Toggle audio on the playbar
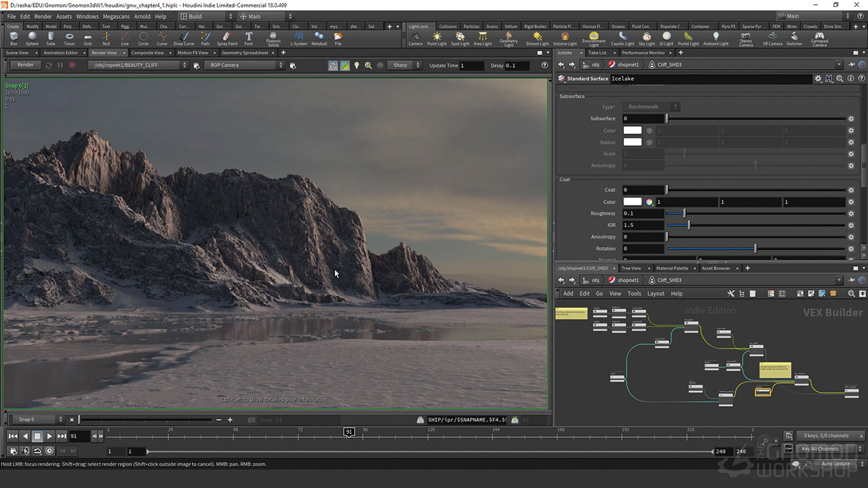The width and height of the screenshot is (868, 488). [25, 451]
